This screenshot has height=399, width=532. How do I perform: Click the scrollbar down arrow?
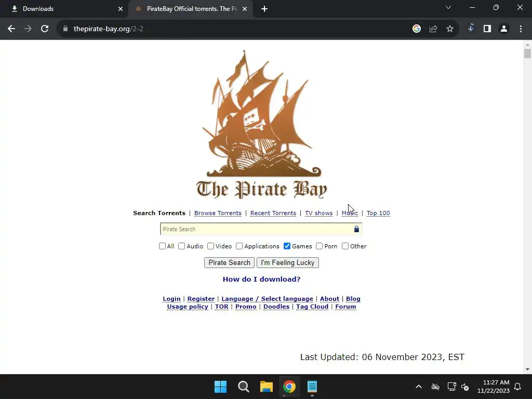pyautogui.click(x=527, y=369)
